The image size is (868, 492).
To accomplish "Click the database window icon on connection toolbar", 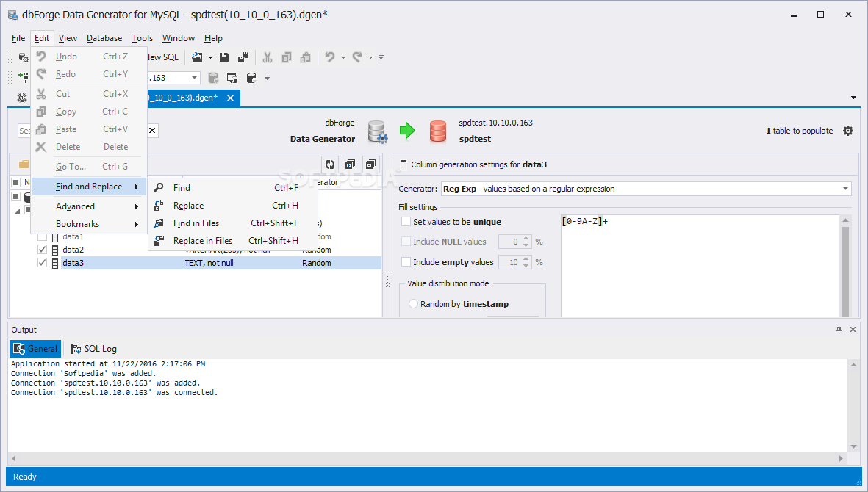I will pos(232,78).
